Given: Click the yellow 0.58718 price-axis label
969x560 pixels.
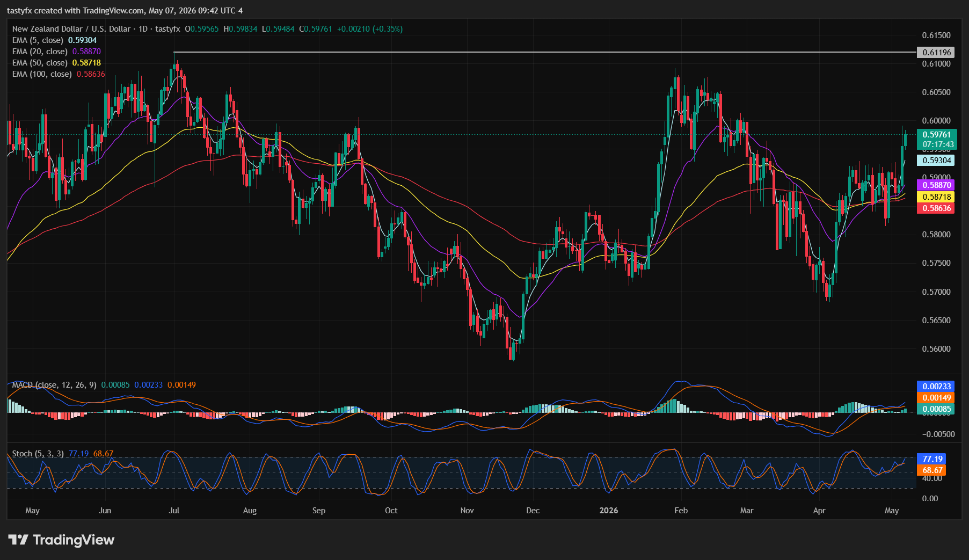Looking at the screenshot, I should click(x=936, y=197).
